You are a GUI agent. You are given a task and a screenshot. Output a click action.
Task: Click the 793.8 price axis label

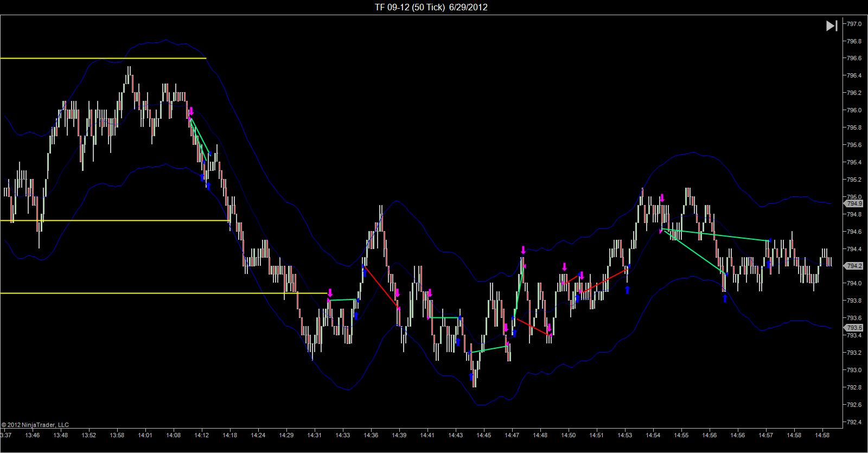click(854, 301)
